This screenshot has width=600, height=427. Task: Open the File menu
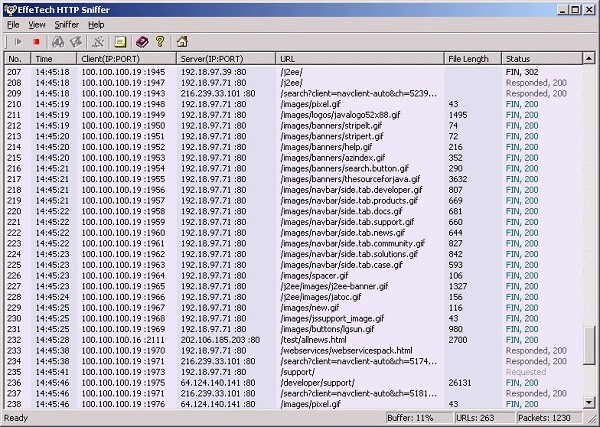(x=13, y=24)
